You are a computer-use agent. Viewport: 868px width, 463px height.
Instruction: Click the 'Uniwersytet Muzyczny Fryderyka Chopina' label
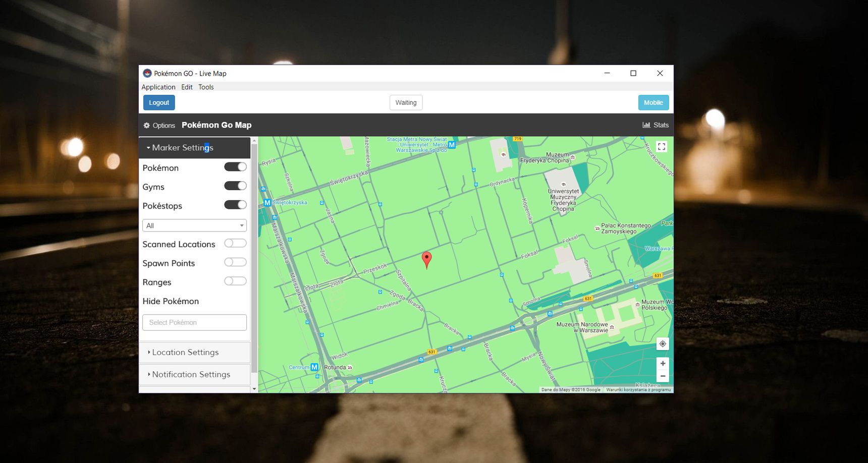[x=563, y=200]
